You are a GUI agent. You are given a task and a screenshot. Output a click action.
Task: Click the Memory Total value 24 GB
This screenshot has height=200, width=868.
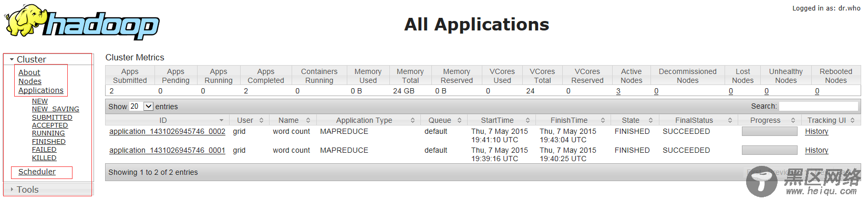coord(404,91)
